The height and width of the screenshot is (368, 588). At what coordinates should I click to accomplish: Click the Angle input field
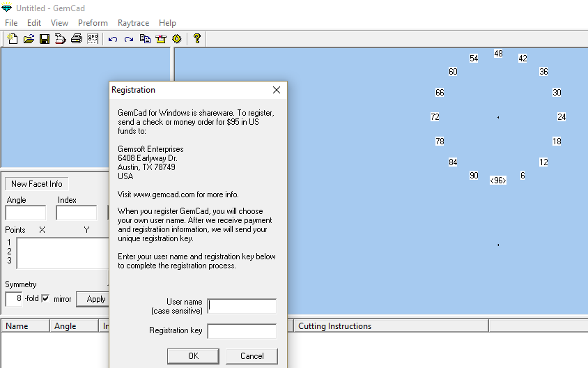pos(26,213)
